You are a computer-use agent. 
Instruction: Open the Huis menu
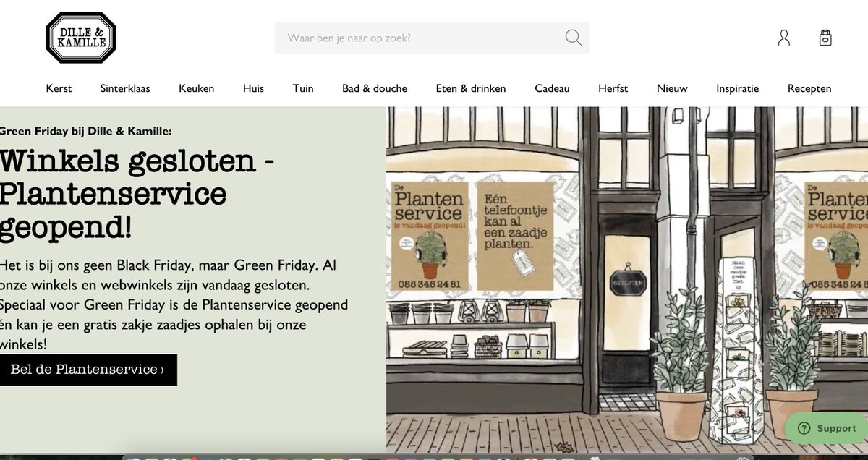[x=253, y=88]
